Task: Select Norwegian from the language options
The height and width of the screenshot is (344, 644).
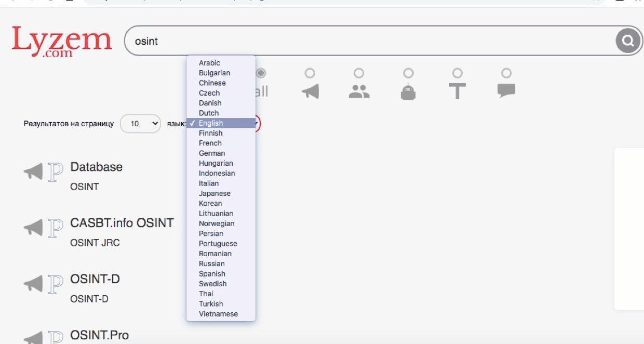Action: click(x=221, y=223)
